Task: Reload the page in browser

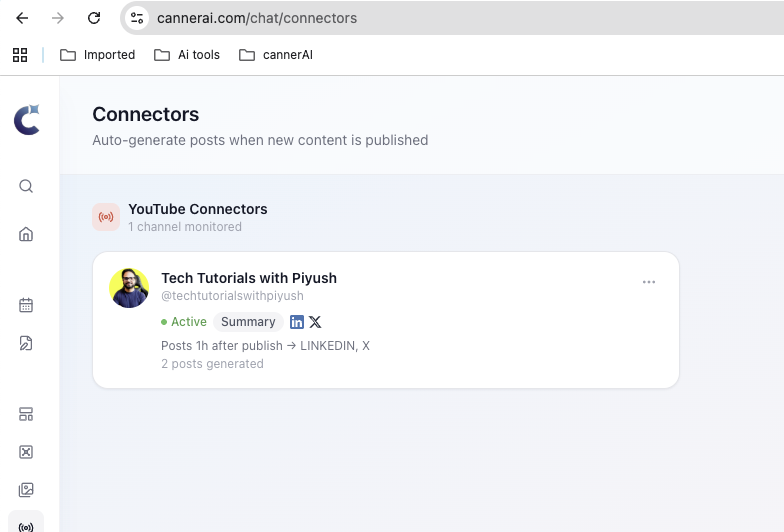Action: pos(94,18)
